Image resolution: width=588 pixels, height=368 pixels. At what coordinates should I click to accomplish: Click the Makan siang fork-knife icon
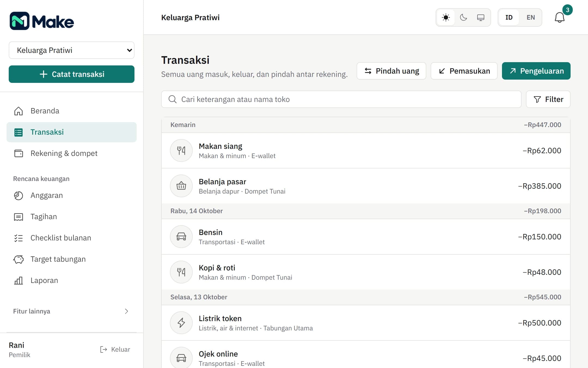[x=181, y=150]
